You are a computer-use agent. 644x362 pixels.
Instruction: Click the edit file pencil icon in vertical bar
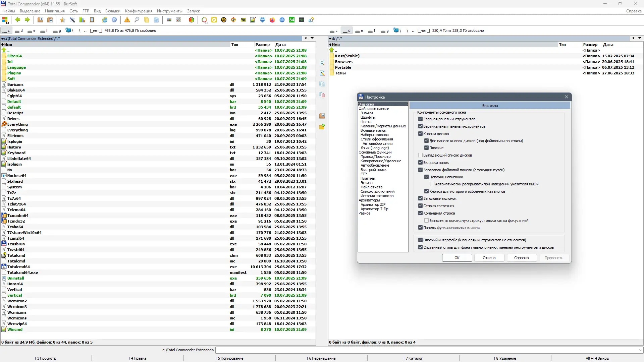click(x=322, y=73)
